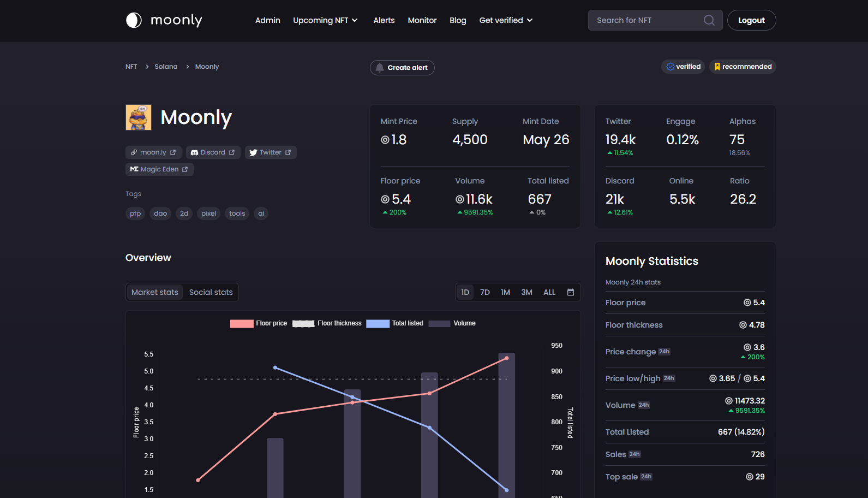The height and width of the screenshot is (498, 868).
Task: Toggle Volume legend swatch
Action: click(439, 323)
